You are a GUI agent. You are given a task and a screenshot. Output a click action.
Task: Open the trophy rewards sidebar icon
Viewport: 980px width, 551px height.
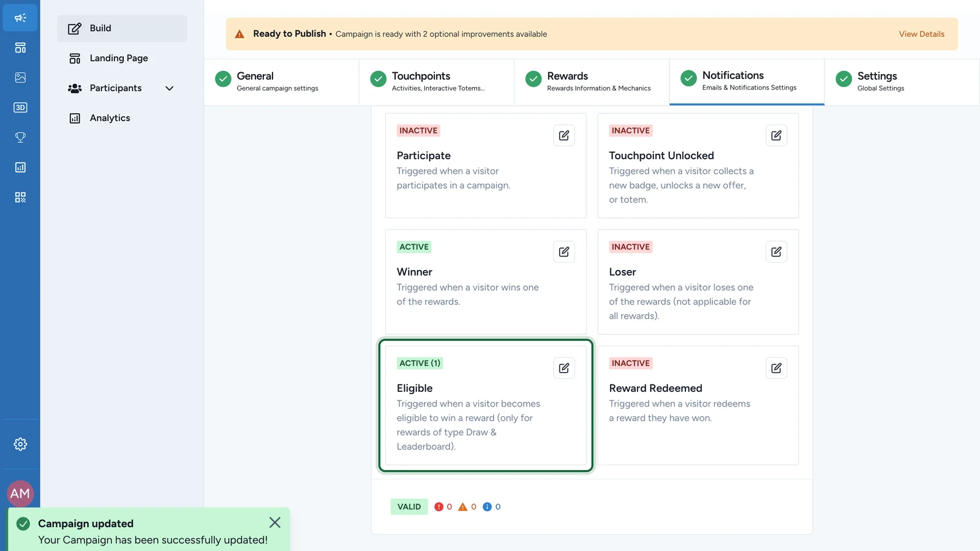point(20,137)
